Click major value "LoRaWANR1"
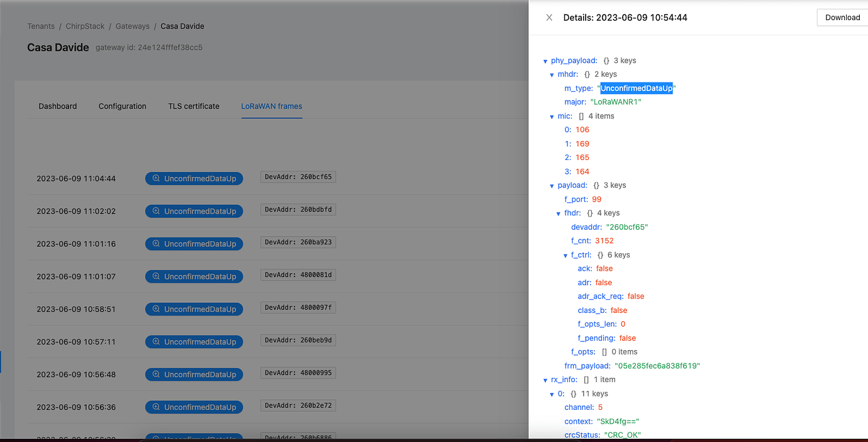 (616, 102)
